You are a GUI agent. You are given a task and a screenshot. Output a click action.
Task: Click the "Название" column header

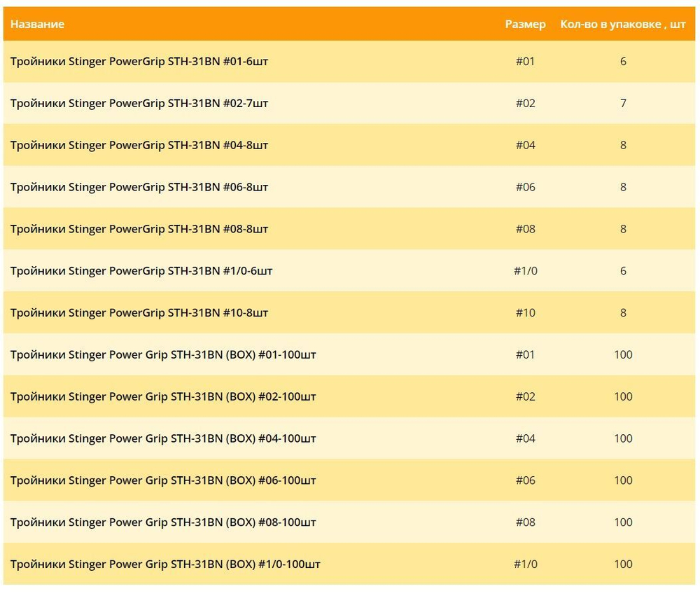[37, 24]
